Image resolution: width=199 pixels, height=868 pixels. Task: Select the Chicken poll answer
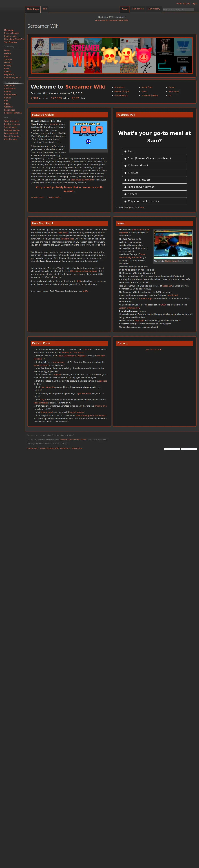(154, 173)
